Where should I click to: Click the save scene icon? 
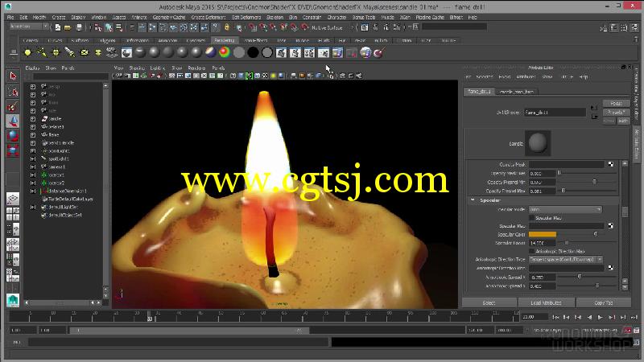79,27
